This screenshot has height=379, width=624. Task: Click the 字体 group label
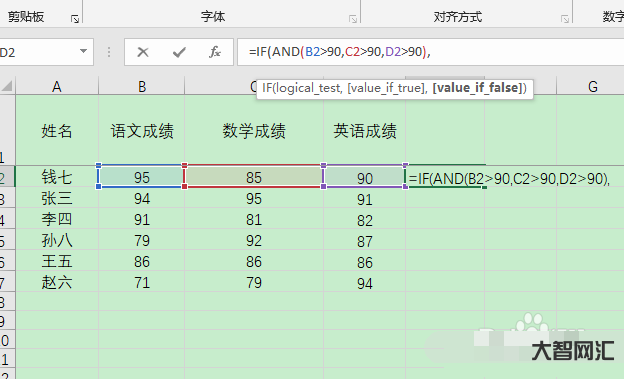(213, 17)
